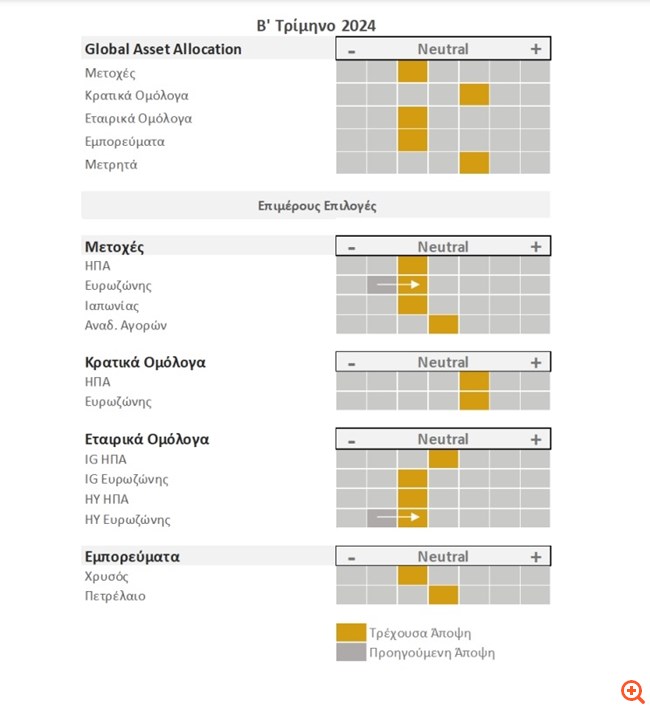The height and width of the screenshot is (709, 650).
Task: Click the minus sign in Κρατικά Ομόλογα header
Action: tap(352, 364)
